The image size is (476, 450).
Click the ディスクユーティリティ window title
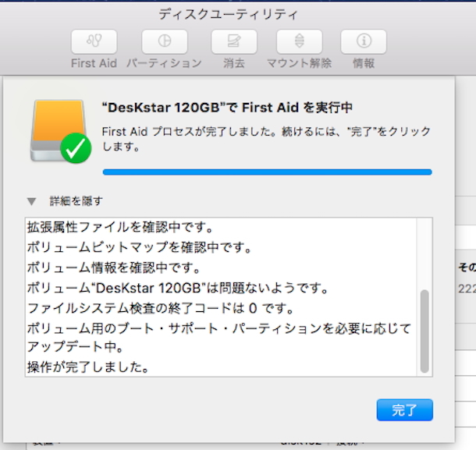click(x=229, y=14)
